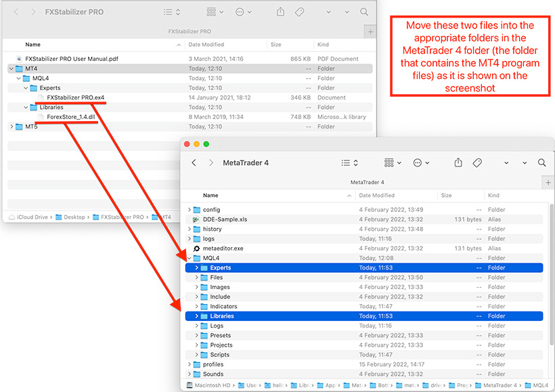Select FXStabilizer PRO tab label
Screen dimensions: 555x392
(x=190, y=32)
